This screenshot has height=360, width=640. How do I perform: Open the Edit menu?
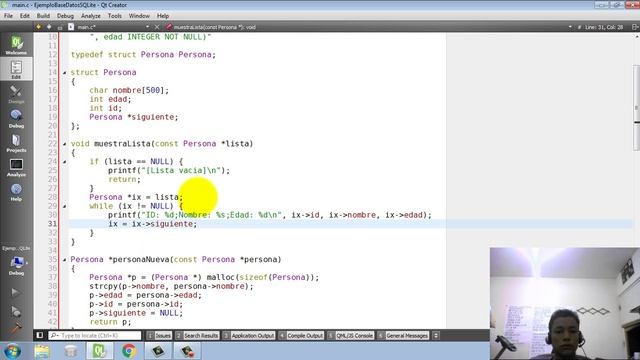click(x=24, y=16)
